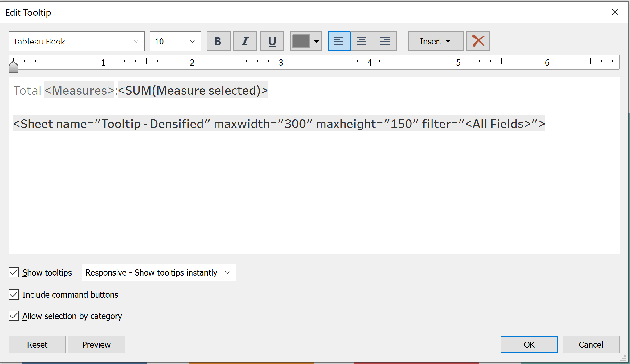The height and width of the screenshot is (364, 630).
Task: Uncheck Show tooltips checkbox
Action: (14, 272)
